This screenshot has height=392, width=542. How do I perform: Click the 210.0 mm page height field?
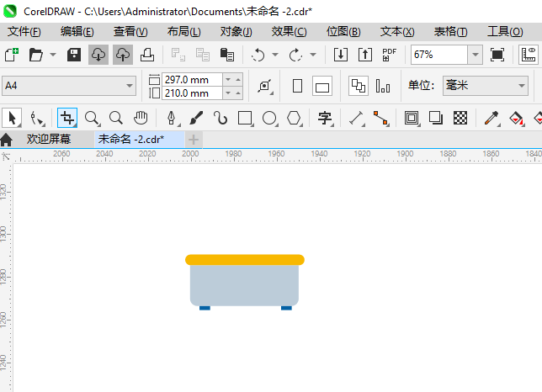click(x=192, y=93)
